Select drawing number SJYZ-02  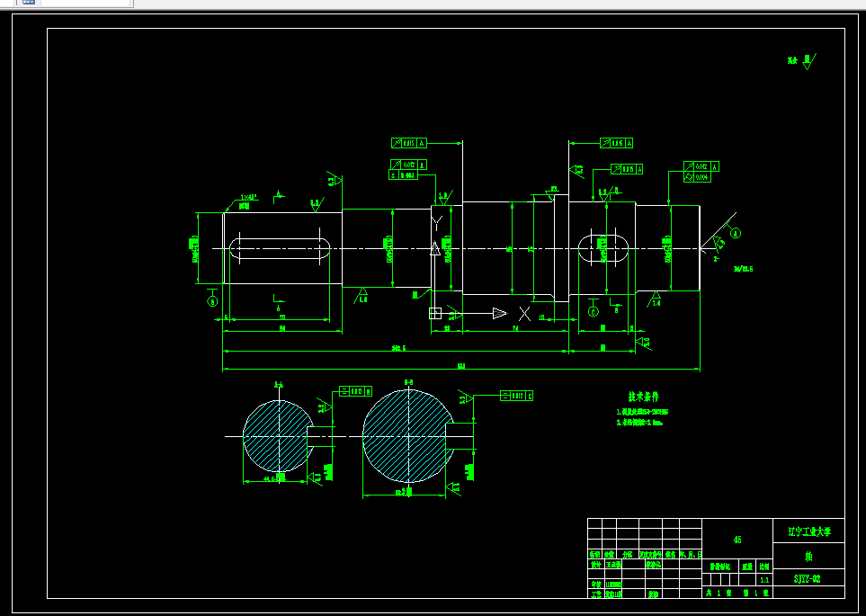[x=807, y=579]
